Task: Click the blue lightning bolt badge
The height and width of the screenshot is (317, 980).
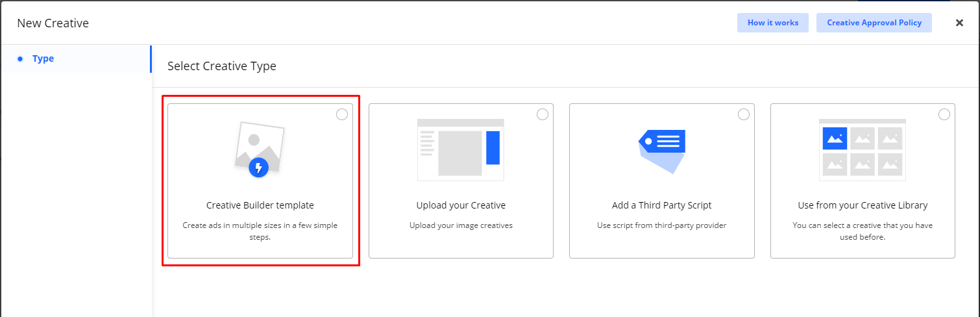Action: click(258, 168)
